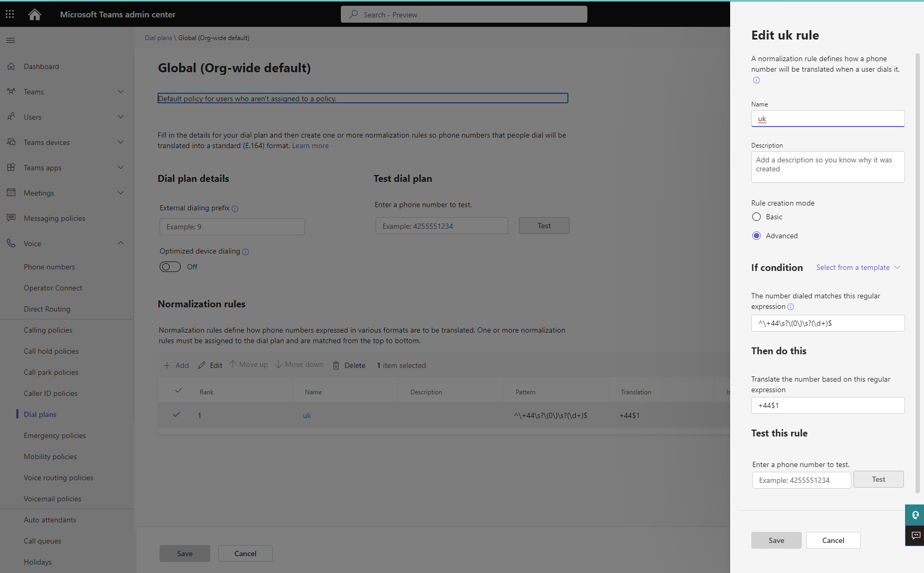This screenshot has height=573, width=924.
Task: Click the rule Description text area
Action: click(x=828, y=167)
